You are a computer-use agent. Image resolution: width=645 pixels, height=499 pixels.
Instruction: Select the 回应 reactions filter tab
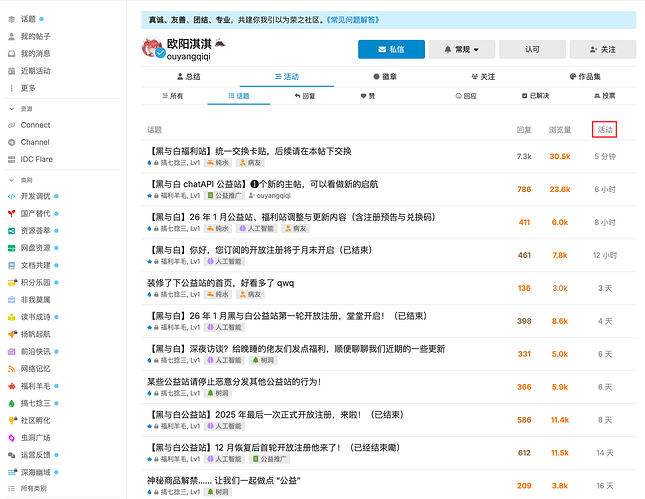tap(466, 96)
